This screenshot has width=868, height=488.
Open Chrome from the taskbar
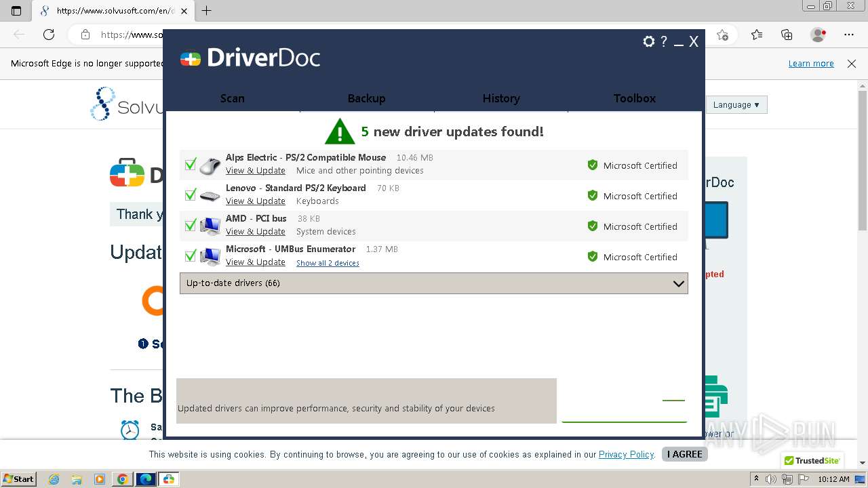coord(123,479)
